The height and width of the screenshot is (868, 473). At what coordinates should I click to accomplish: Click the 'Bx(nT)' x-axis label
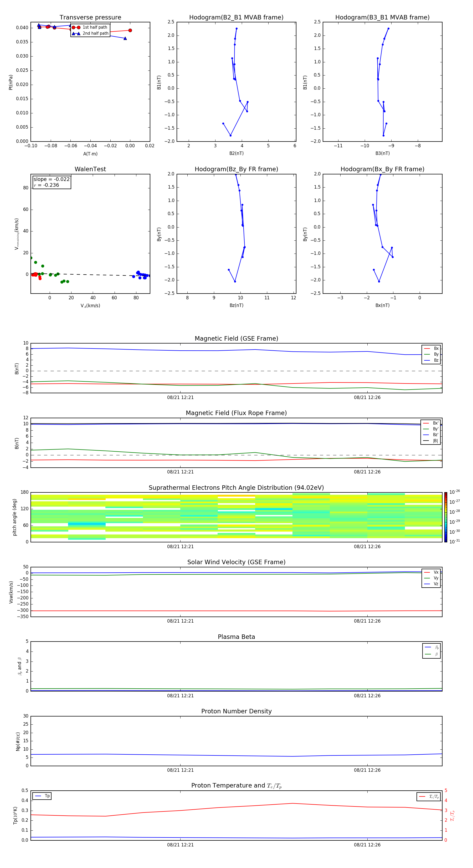click(382, 305)
